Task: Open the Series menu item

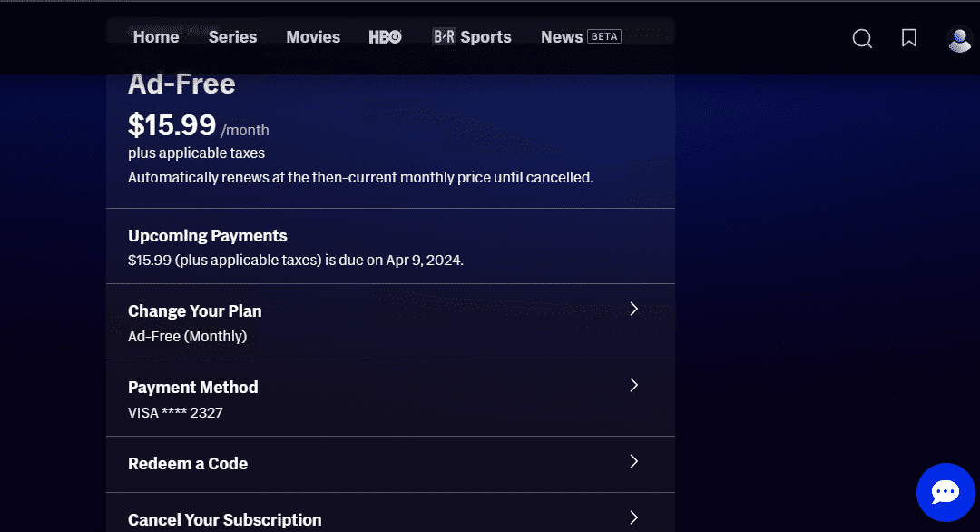Action: point(232,37)
